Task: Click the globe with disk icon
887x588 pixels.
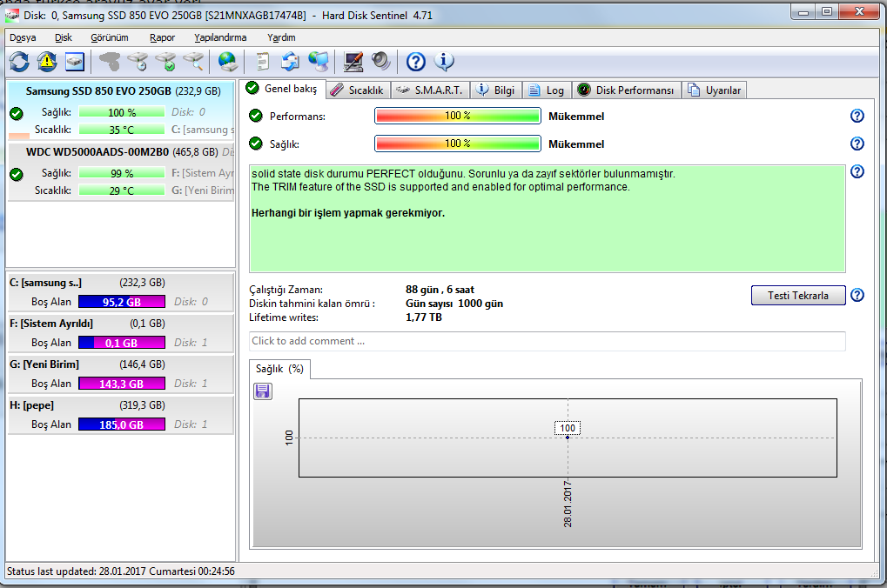Action: point(228,62)
